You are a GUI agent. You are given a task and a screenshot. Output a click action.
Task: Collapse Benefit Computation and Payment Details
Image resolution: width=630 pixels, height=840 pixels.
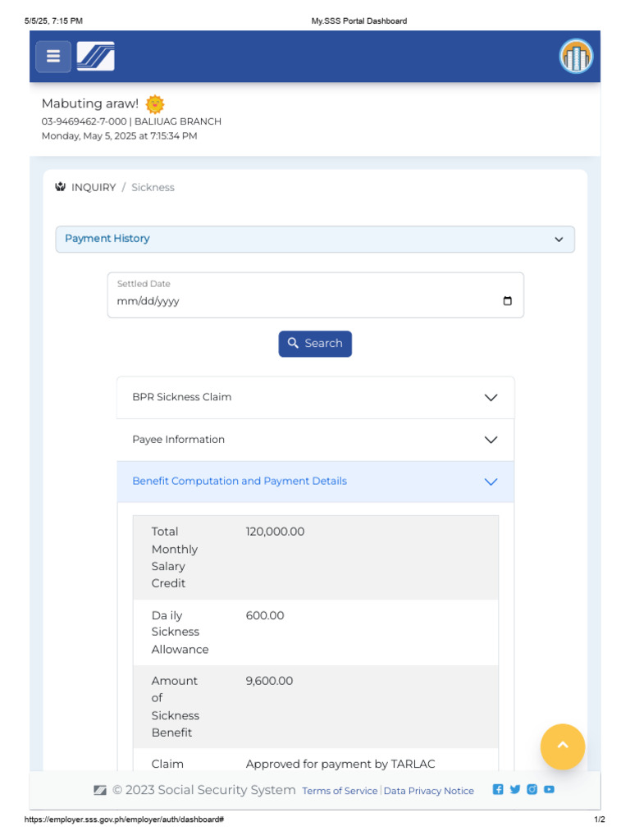click(x=316, y=482)
